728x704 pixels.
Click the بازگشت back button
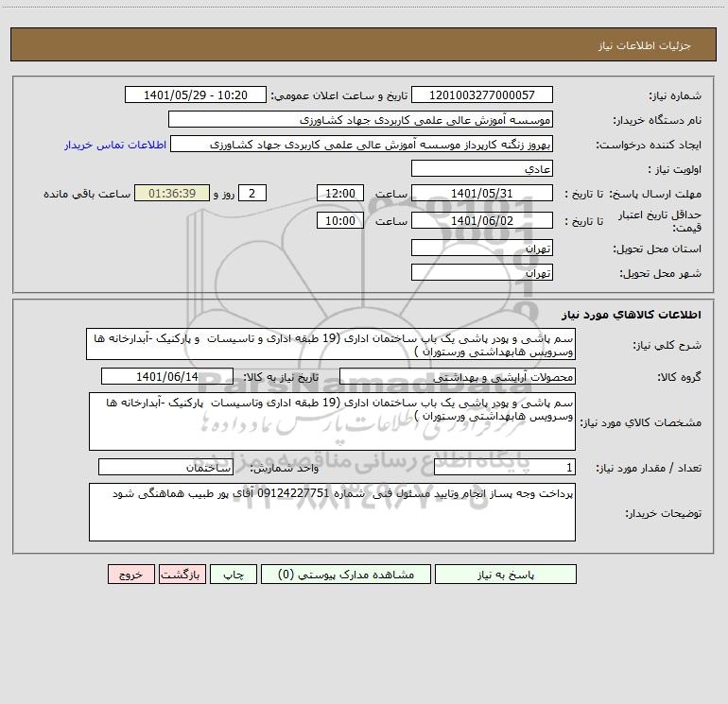(182, 574)
